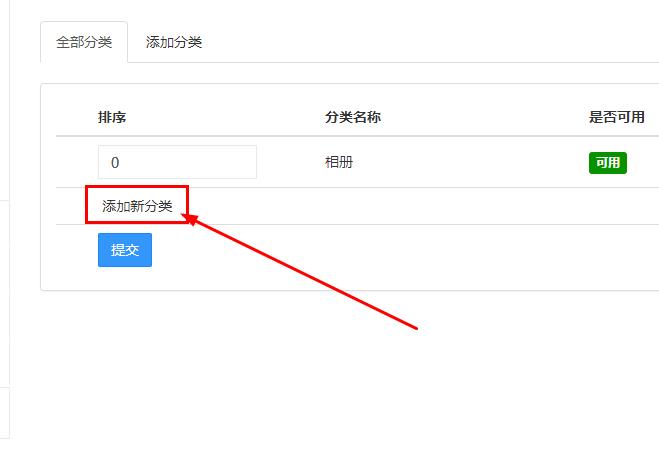This screenshot has width=659, height=473.
Task: Open the 添加分类 tab
Action: pyautogui.click(x=174, y=42)
